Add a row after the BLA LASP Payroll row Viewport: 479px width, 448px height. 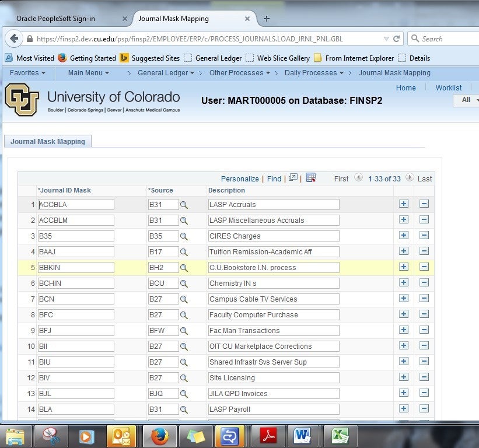click(x=404, y=408)
